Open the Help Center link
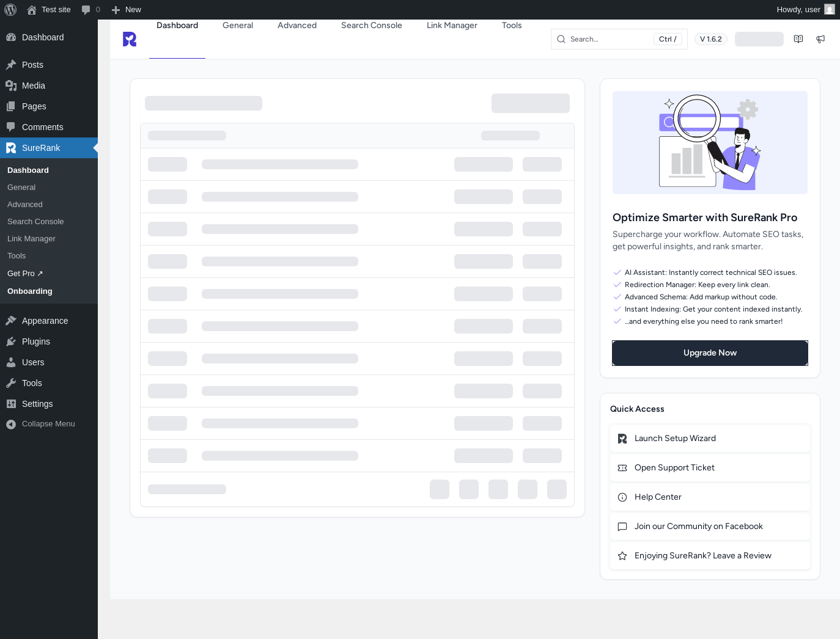The image size is (840, 639). coord(710,497)
